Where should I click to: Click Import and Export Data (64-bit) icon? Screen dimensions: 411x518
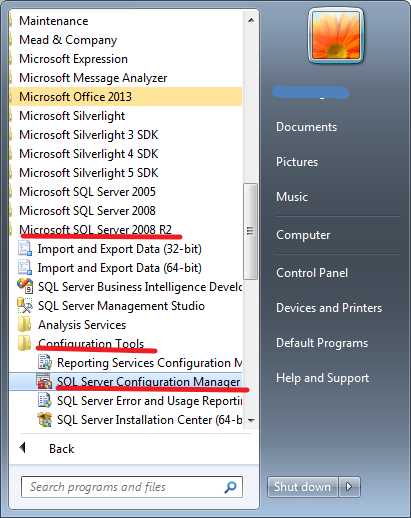(25, 268)
